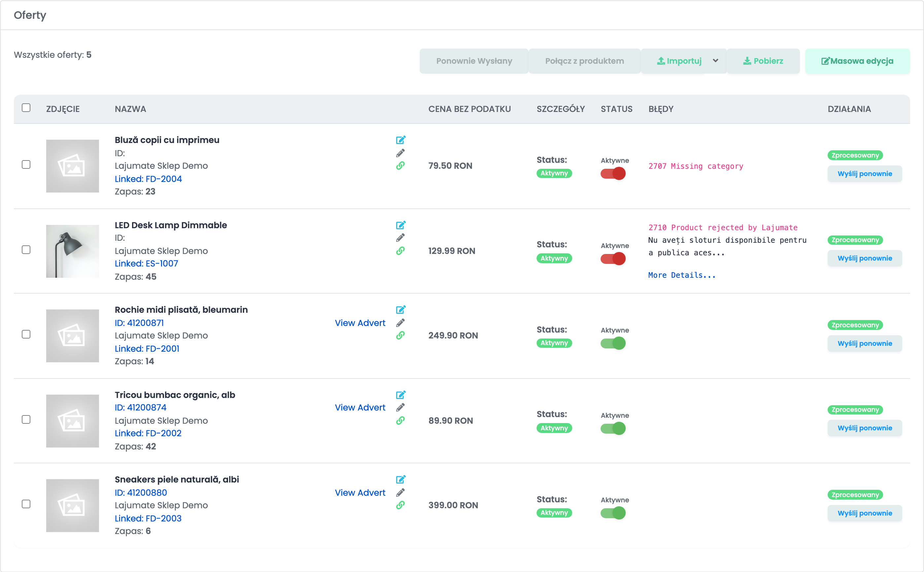Disable the Aktywne switch for Sneakers piele naturală
The image size is (924, 572).
coord(612,513)
